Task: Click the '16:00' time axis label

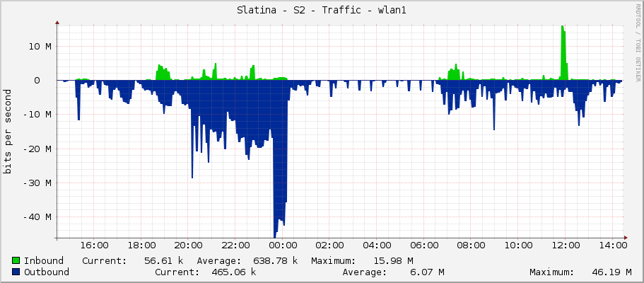Action: pyautogui.click(x=95, y=246)
